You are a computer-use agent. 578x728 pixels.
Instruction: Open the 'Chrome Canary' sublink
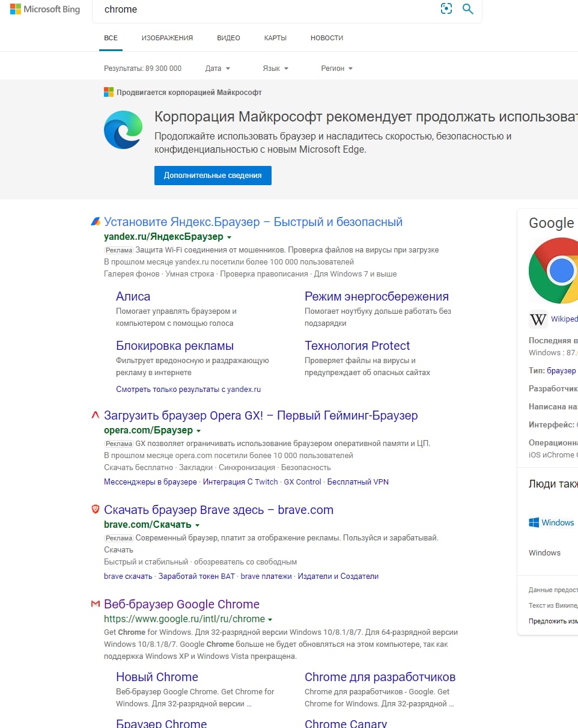click(345, 723)
